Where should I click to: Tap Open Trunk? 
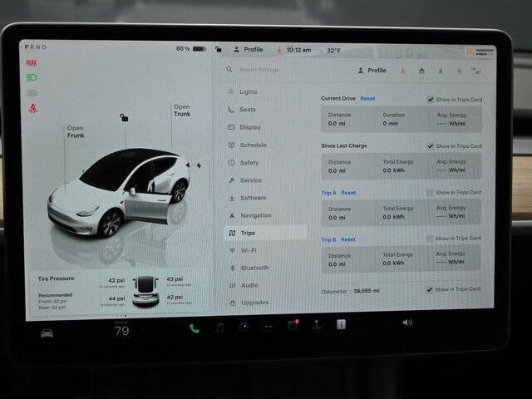click(182, 111)
